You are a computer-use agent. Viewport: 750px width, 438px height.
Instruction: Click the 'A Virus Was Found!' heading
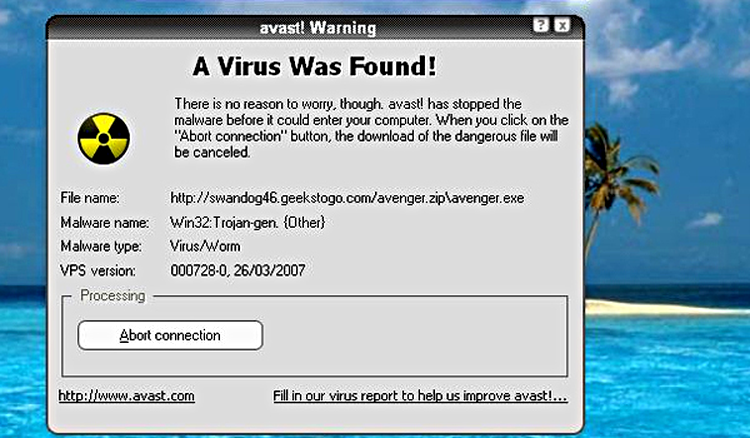coord(315,66)
